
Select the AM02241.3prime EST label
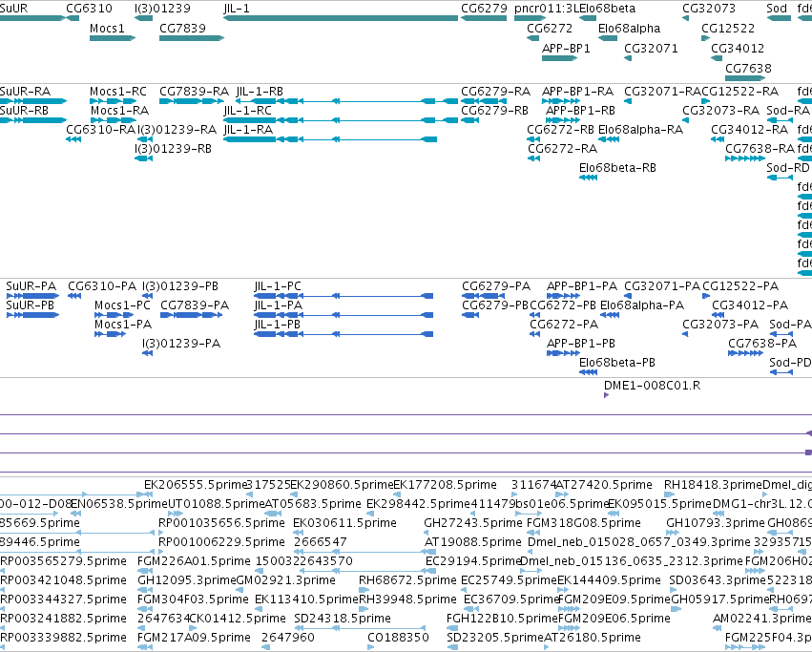click(x=761, y=619)
